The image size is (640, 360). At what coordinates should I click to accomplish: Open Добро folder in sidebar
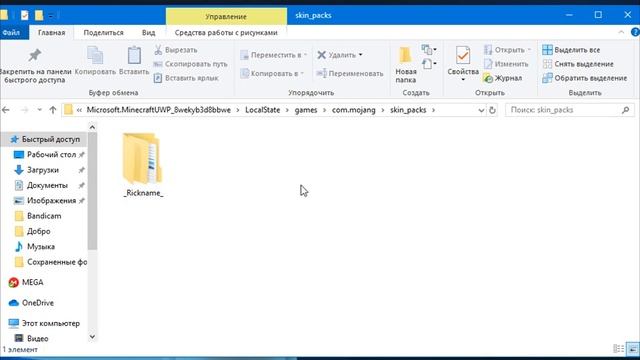click(38, 231)
